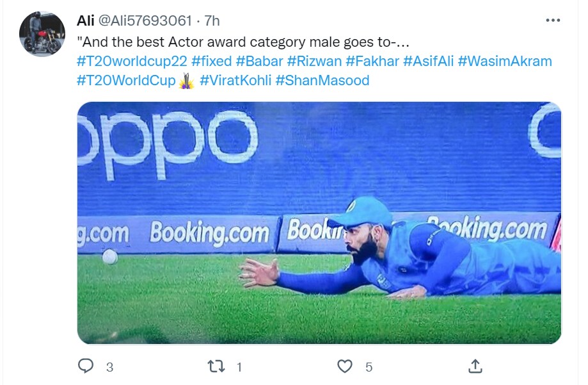Click the #fixed hashtag
Screen dimensions: 588x385
211,61
